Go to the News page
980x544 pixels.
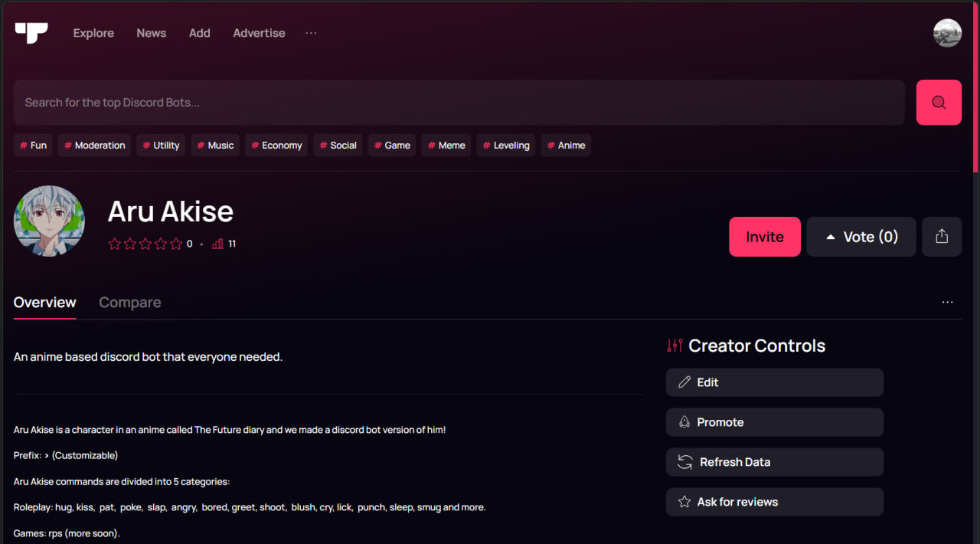(152, 33)
